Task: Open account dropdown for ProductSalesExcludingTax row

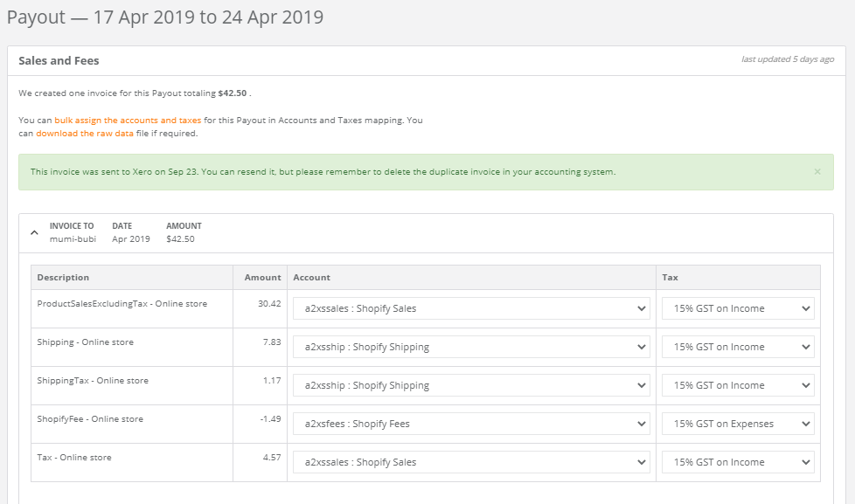Action: [x=471, y=308]
